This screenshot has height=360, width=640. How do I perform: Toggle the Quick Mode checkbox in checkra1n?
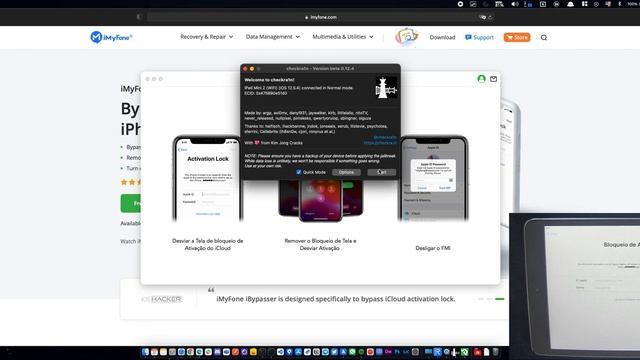pos(299,172)
